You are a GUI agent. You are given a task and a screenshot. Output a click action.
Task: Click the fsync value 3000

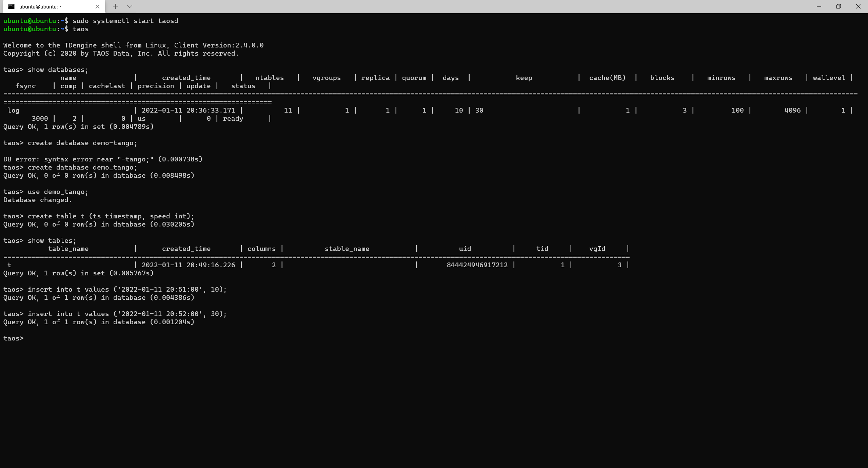click(40, 118)
